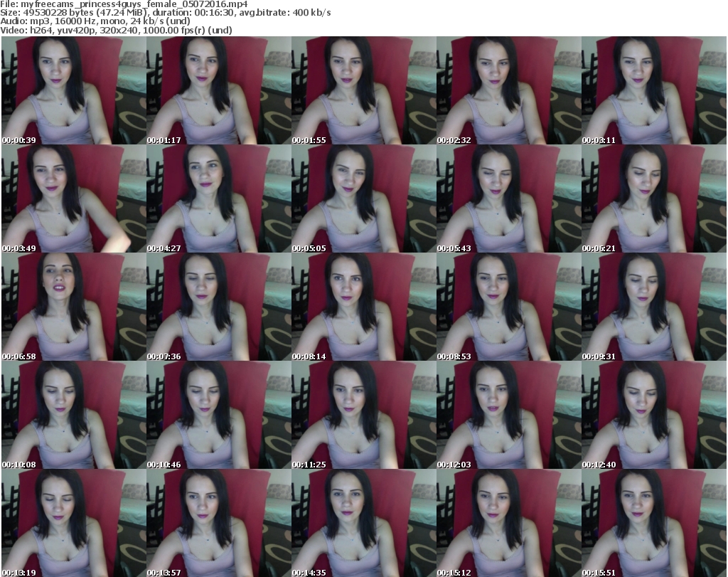Image resolution: width=728 pixels, height=577 pixels.
Task: Click the thumbnail at 00:08:14
Action: tap(364, 307)
